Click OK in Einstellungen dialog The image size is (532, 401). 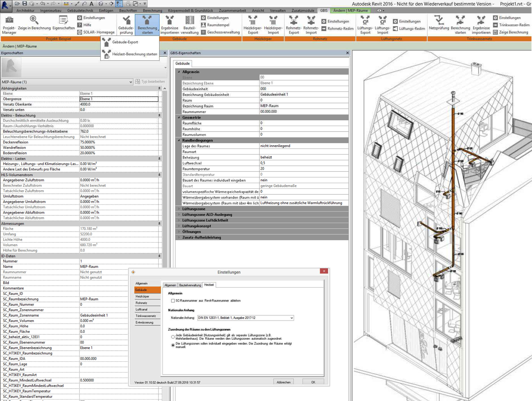[x=313, y=382]
